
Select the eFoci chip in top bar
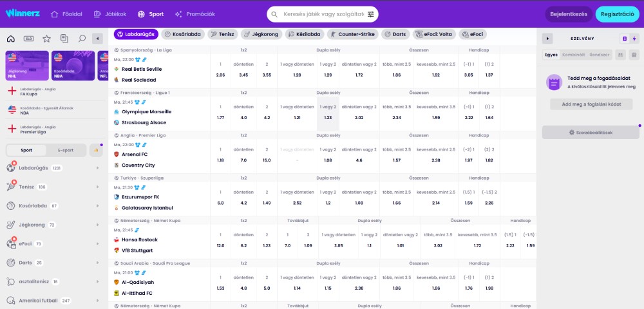[x=473, y=35]
